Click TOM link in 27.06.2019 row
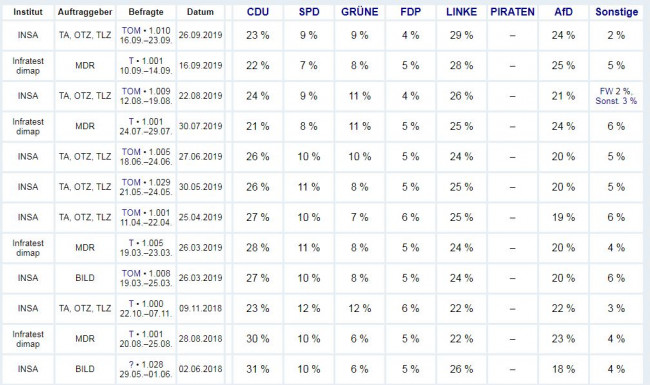Viewport: 650px width, 385px height. (x=131, y=152)
